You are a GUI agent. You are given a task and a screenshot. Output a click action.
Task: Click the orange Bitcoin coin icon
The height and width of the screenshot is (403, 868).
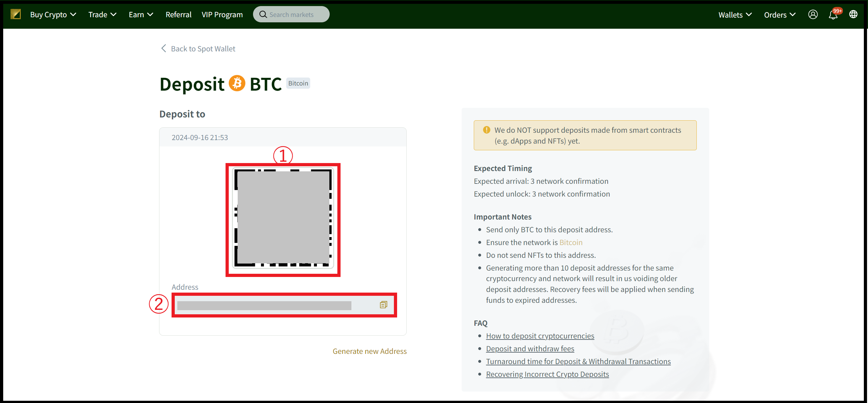coord(237,83)
